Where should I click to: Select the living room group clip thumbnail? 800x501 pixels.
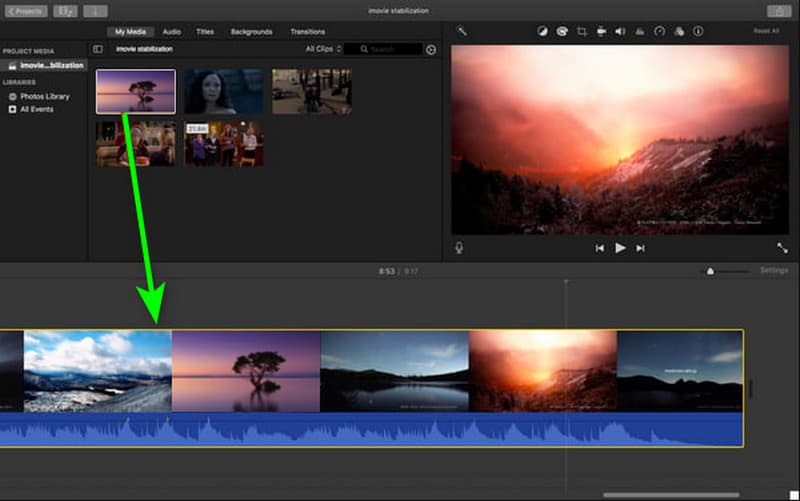click(136, 144)
